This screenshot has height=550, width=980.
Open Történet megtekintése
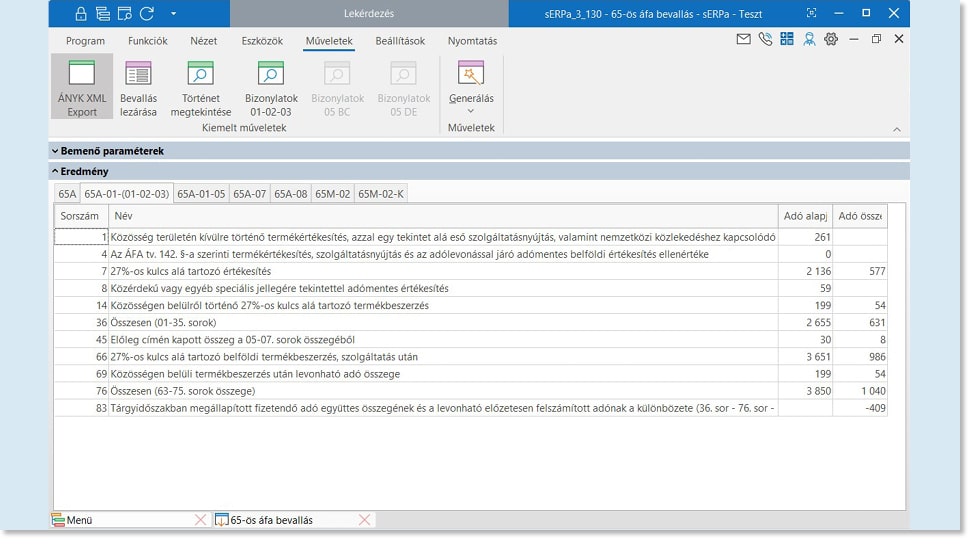(x=201, y=87)
